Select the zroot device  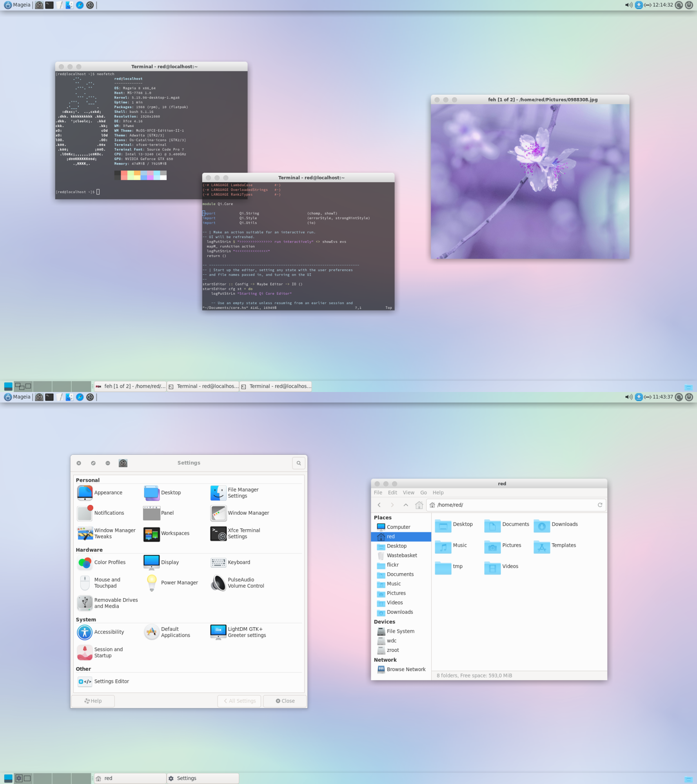[401, 650]
